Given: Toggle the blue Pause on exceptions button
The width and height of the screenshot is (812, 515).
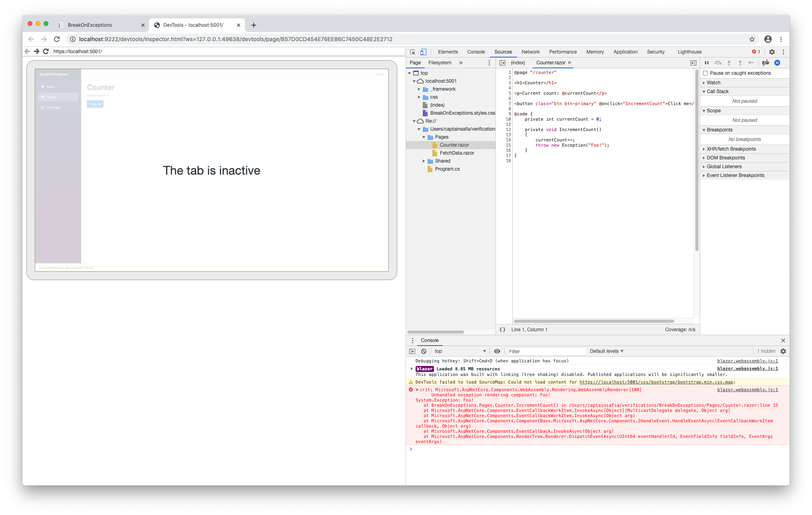Looking at the screenshot, I should (777, 63).
